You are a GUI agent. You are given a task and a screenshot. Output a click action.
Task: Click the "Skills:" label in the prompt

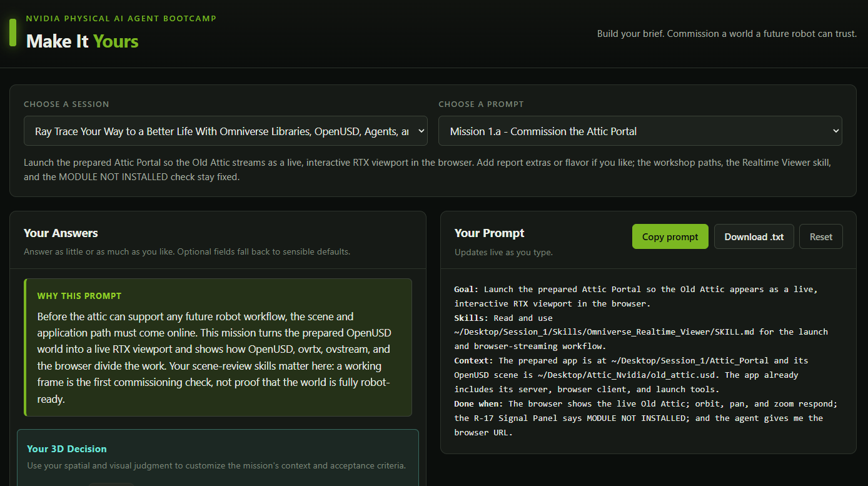[x=472, y=318]
